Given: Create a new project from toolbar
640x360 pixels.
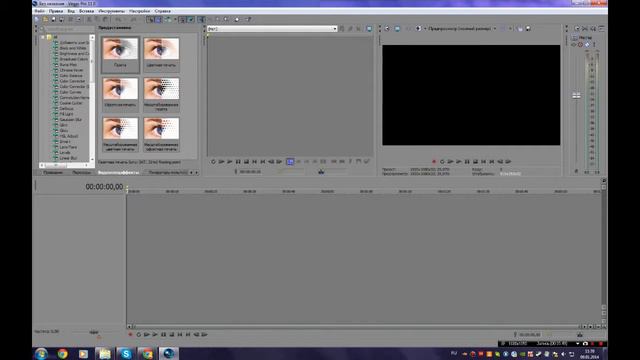Looking at the screenshot, I should 37,19.
